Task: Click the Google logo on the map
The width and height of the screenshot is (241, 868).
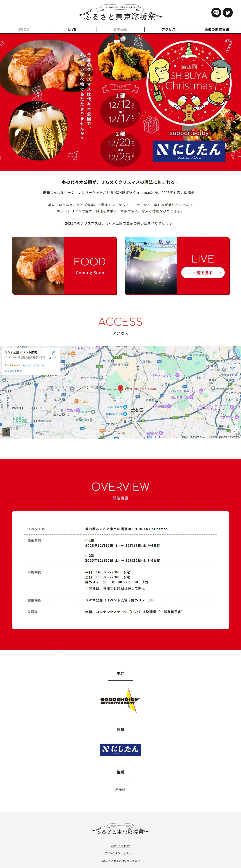Action: tap(120, 433)
